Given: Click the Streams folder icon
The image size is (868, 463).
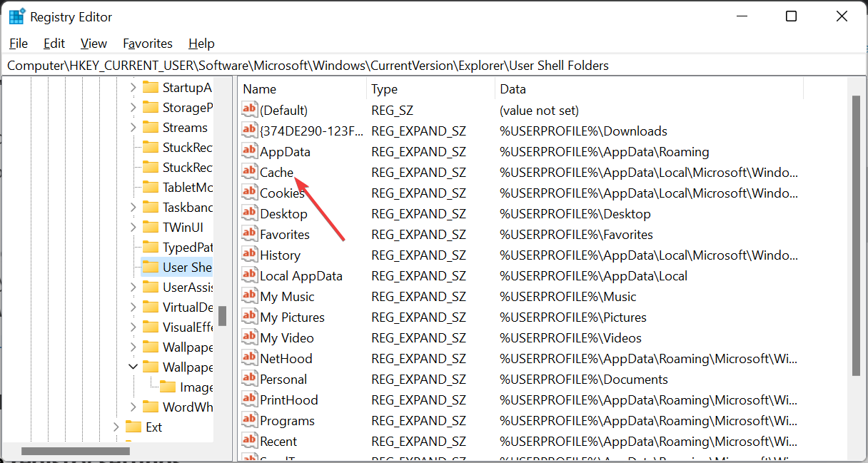Looking at the screenshot, I should [150, 127].
